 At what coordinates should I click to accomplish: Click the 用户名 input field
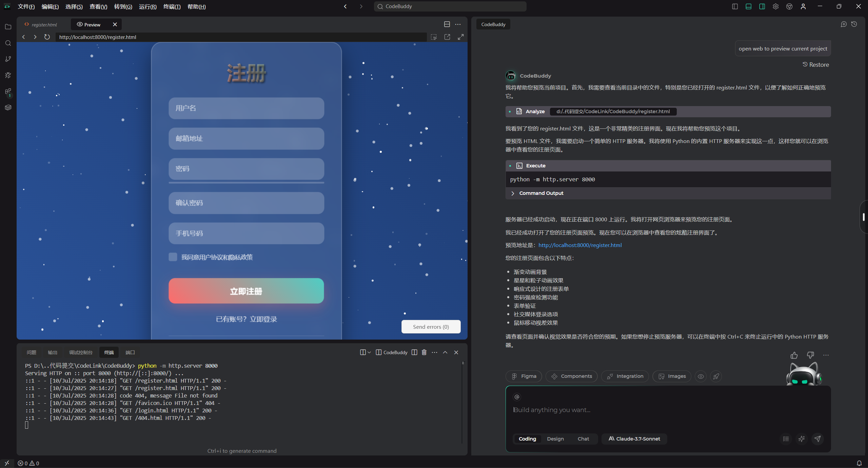coord(246,108)
